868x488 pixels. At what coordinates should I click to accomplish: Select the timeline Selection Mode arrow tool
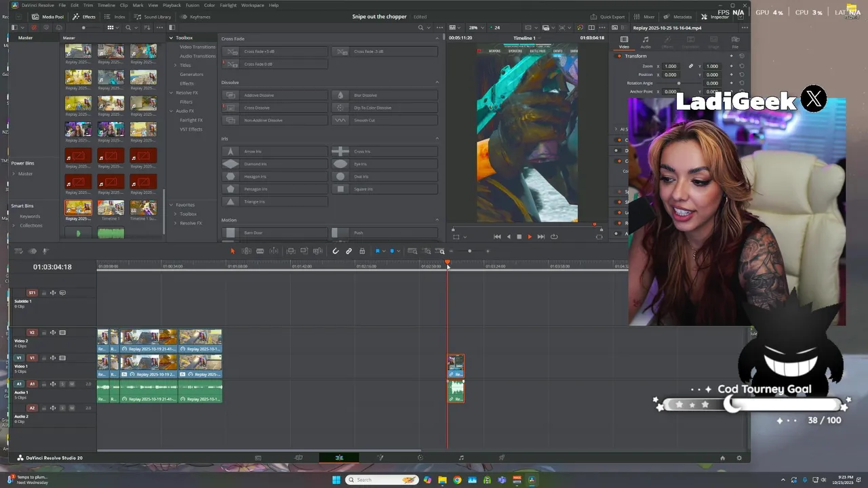[232, 251]
